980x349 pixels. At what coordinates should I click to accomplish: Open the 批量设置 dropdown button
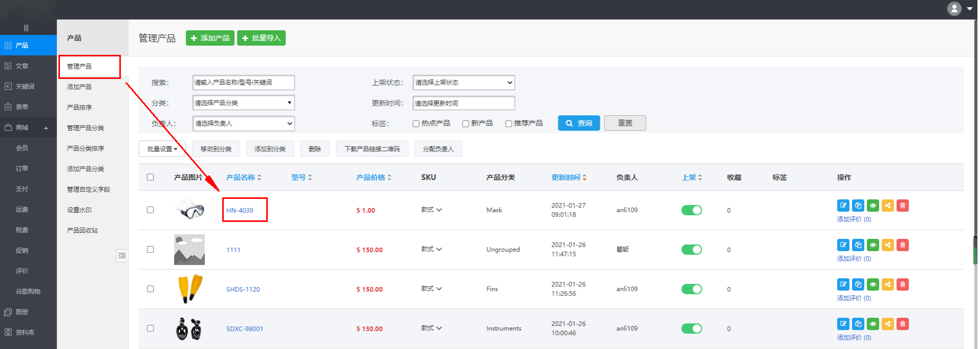pos(162,149)
